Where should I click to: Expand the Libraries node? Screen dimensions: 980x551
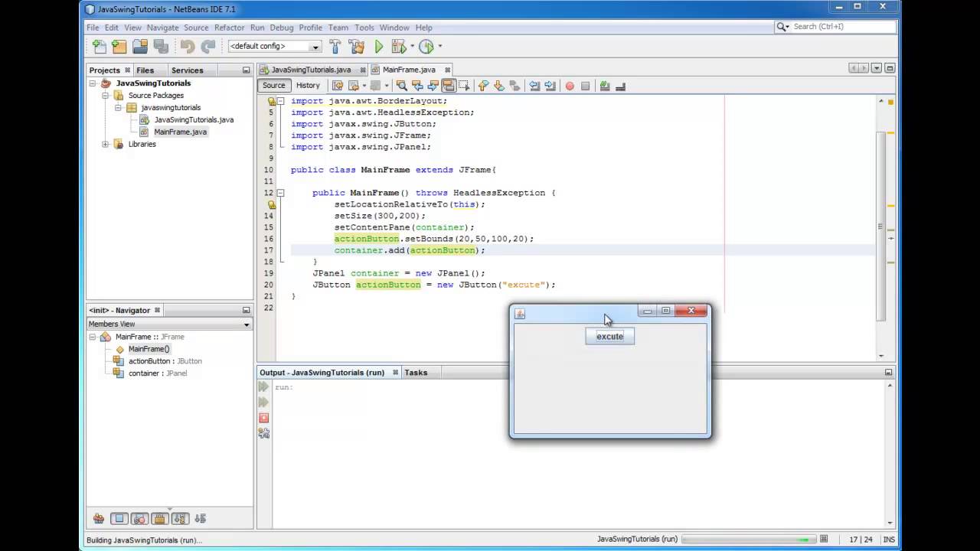pyautogui.click(x=106, y=144)
